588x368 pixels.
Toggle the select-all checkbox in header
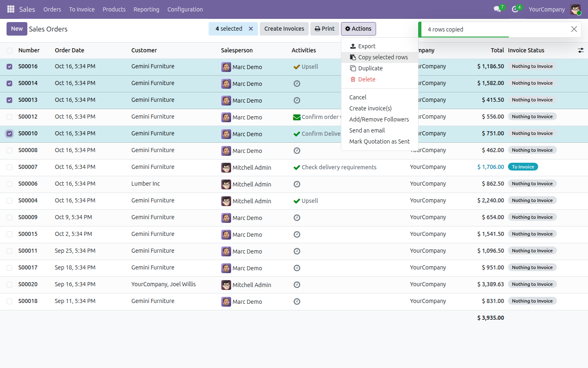pyautogui.click(x=9, y=51)
